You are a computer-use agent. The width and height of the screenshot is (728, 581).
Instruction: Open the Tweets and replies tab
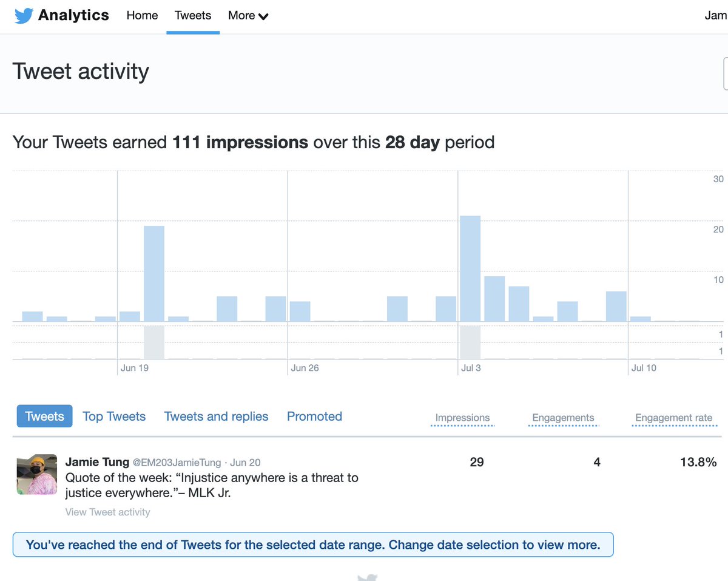click(216, 416)
